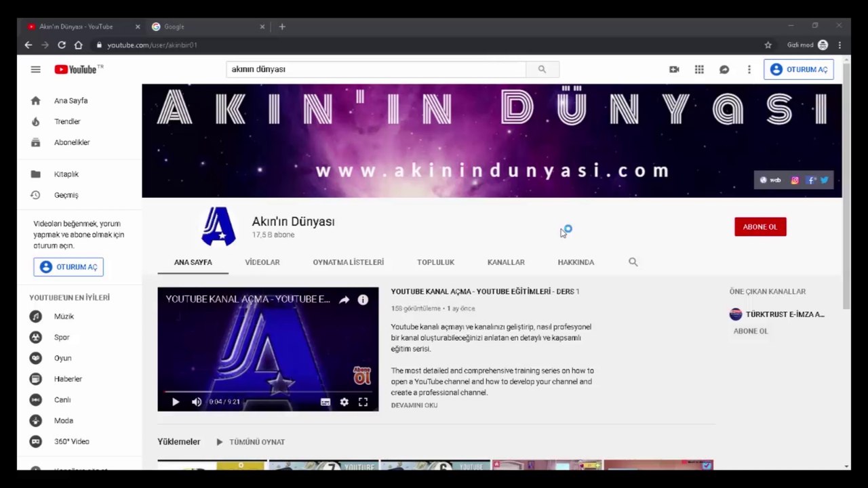Screen dimensions: 868x488
Task: Click the back navigation arrow
Action: (x=28, y=45)
